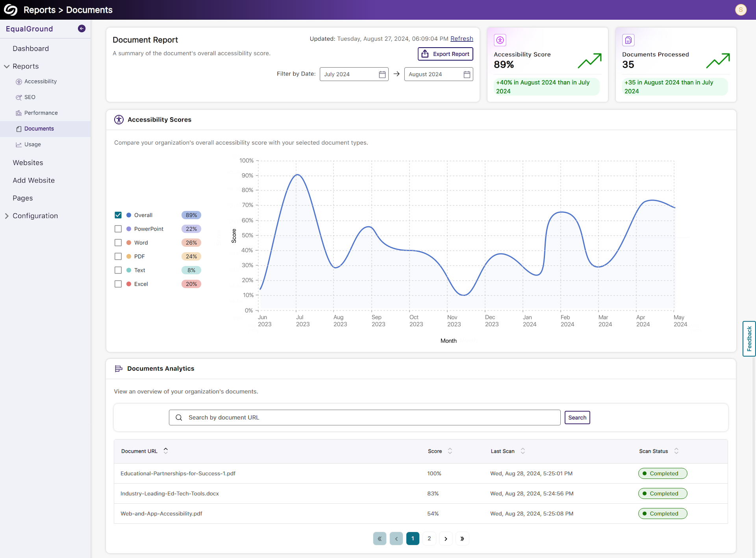Open the August 2024 calendar icon
The image size is (756, 558).
pyautogui.click(x=467, y=74)
